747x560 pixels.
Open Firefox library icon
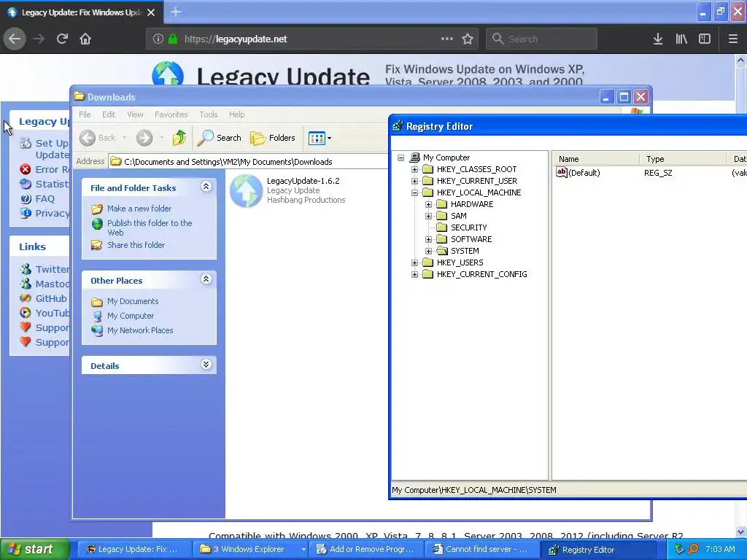click(x=681, y=39)
